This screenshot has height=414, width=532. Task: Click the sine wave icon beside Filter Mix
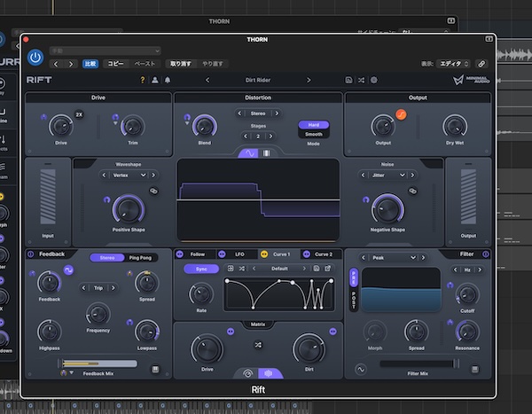361,369
